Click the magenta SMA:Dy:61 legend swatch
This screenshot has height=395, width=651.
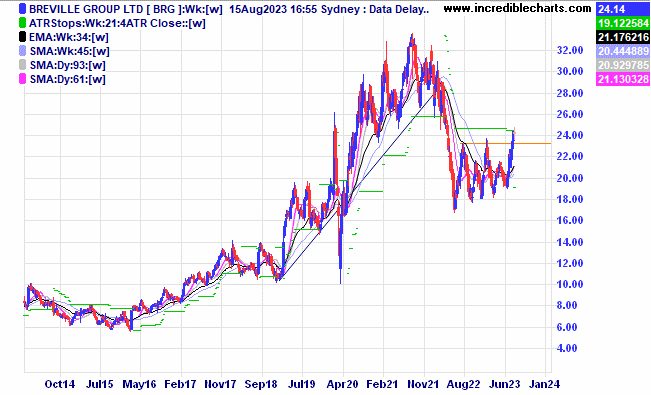[x=22, y=79]
